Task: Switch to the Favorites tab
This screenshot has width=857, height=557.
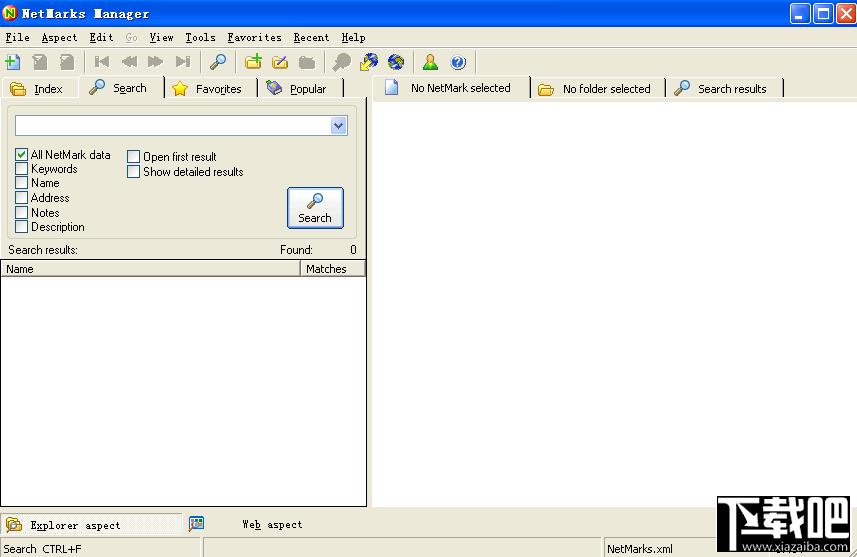Action: click(210, 89)
